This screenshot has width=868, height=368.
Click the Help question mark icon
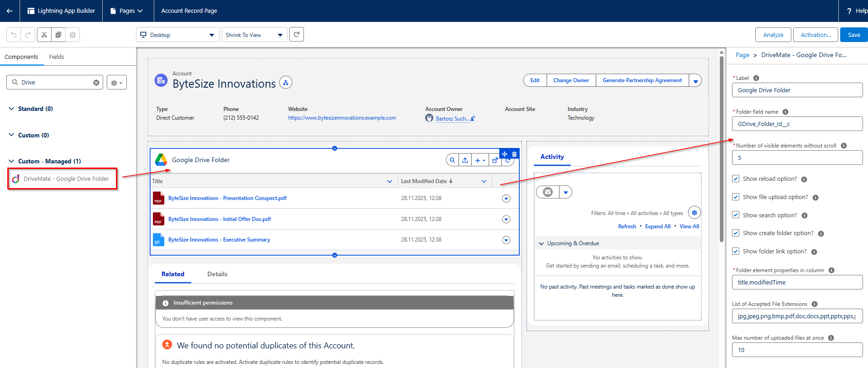click(849, 11)
